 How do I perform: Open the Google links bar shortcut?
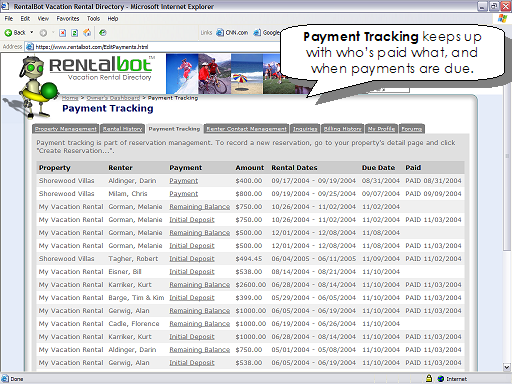pos(267,33)
